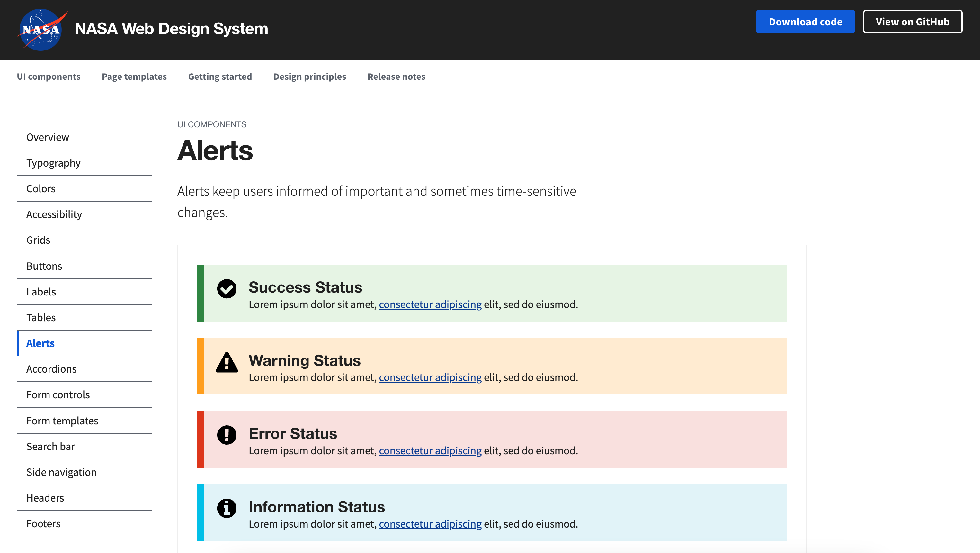Click the success checkmark circle icon

pyautogui.click(x=226, y=289)
